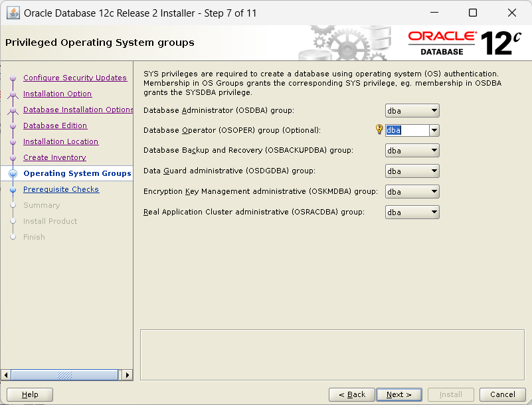Go to Prerequisite Checks step
This screenshot has width=532, height=405.
click(61, 189)
